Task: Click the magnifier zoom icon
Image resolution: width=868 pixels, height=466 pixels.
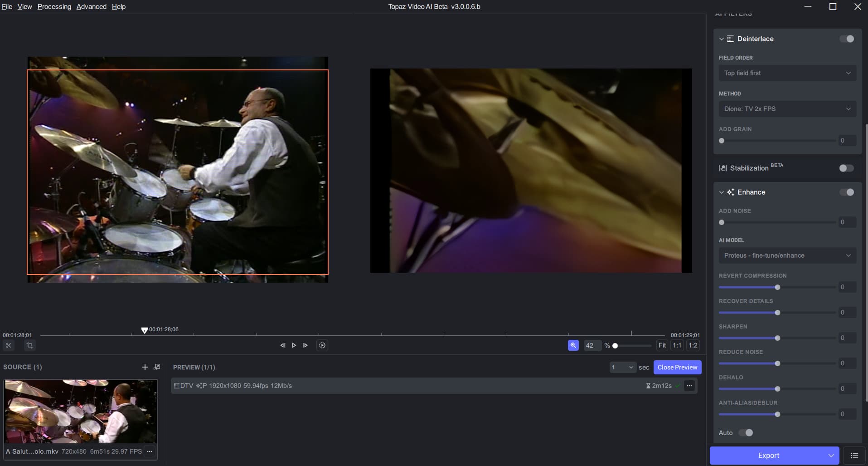Action: (573, 345)
